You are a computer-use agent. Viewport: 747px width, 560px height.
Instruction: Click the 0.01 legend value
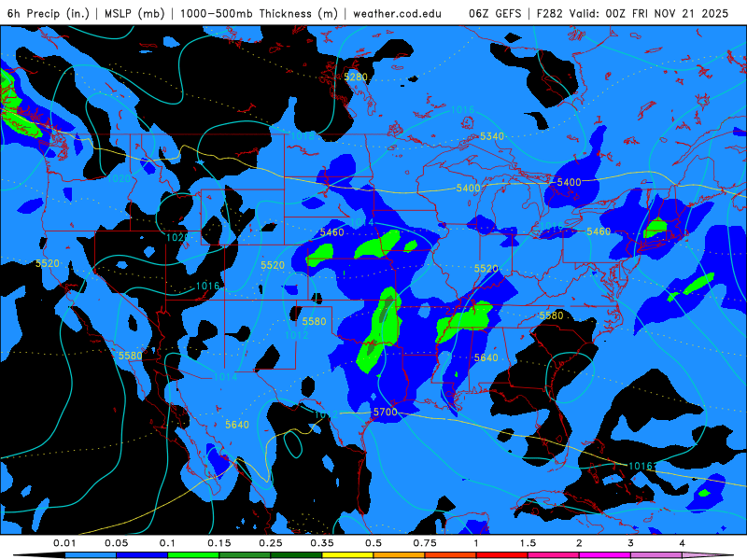click(x=64, y=543)
